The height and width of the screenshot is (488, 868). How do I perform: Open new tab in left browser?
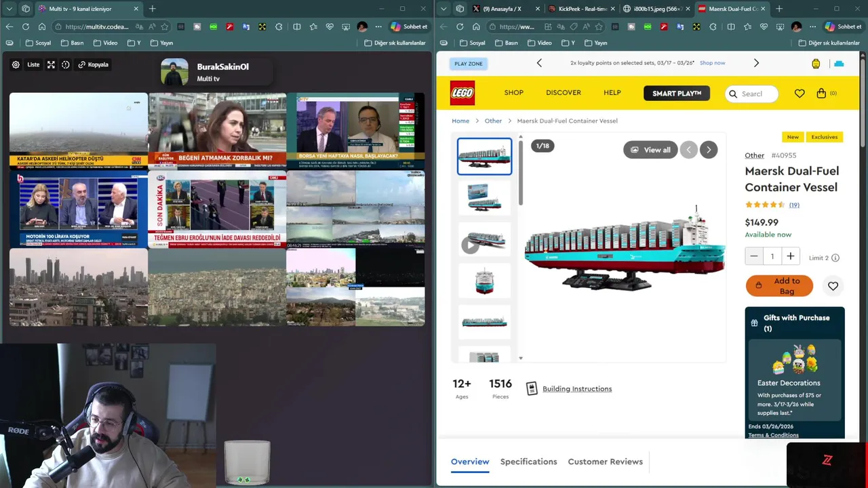pos(152,9)
